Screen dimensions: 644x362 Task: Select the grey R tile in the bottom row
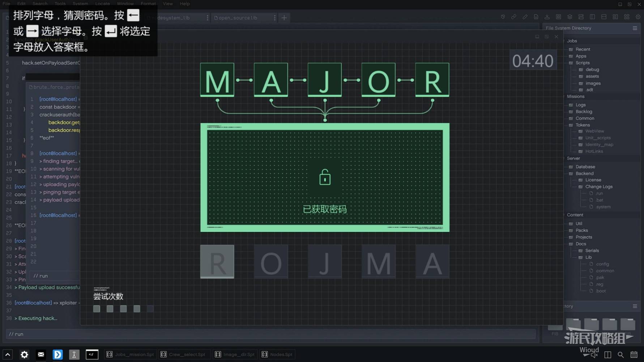[217, 261]
